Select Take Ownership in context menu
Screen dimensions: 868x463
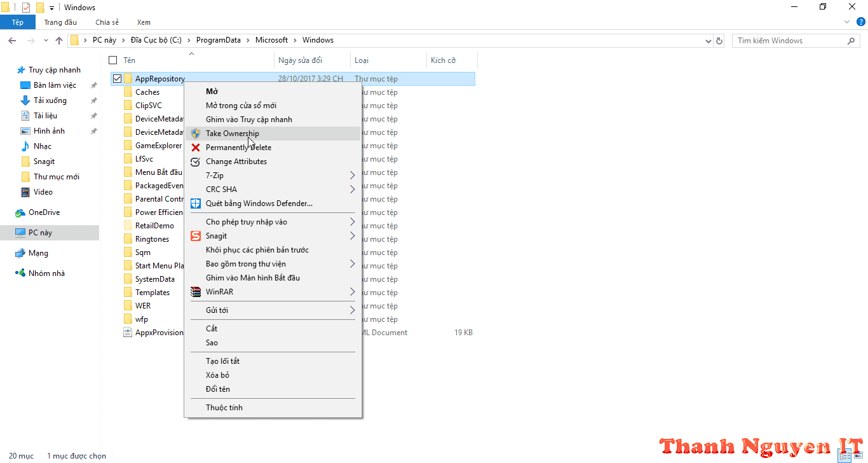273,134
